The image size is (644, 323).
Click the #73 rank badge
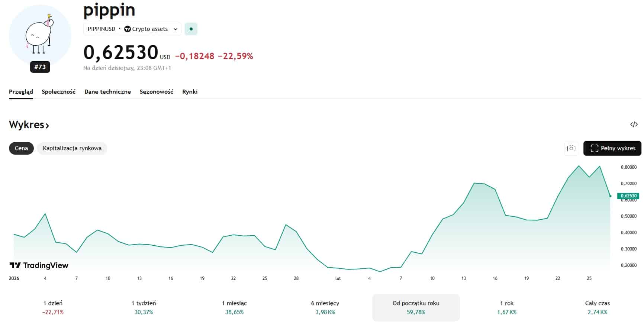click(x=40, y=67)
